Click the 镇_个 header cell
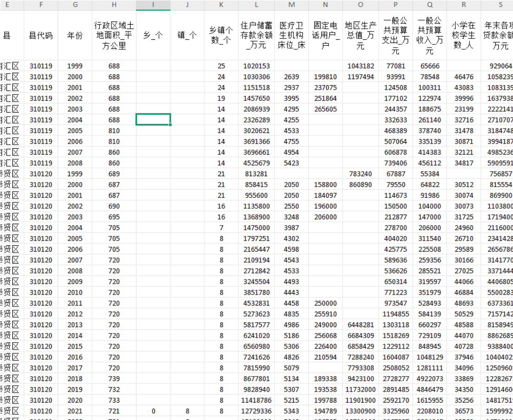 pos(187,35)
